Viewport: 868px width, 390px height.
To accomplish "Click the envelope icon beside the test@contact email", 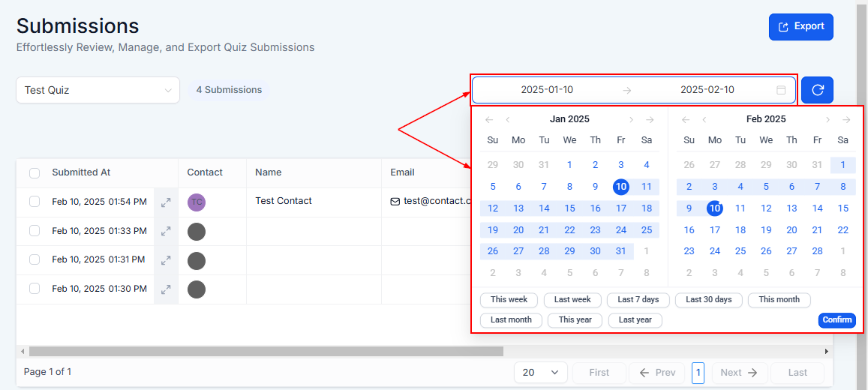I will (x=395, y=202).
